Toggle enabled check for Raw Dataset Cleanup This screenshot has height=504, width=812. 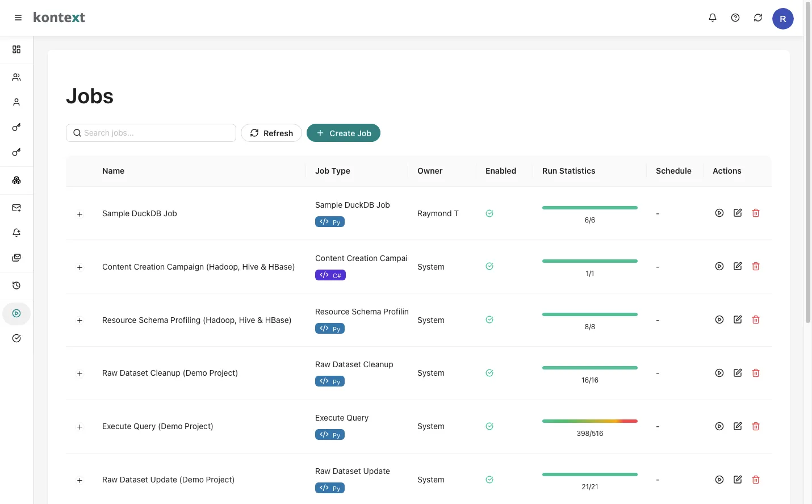[489, 373]
